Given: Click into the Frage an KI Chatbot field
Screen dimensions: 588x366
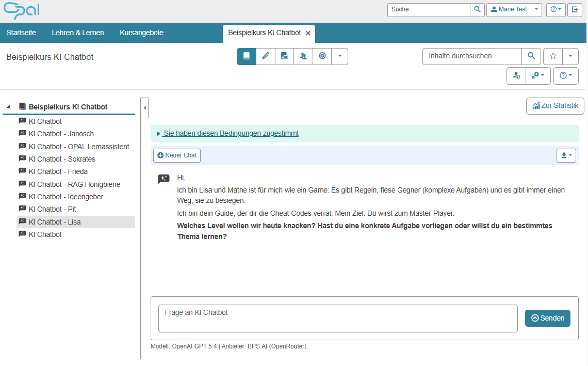Looking at the screenshot, I should [338, 319].
